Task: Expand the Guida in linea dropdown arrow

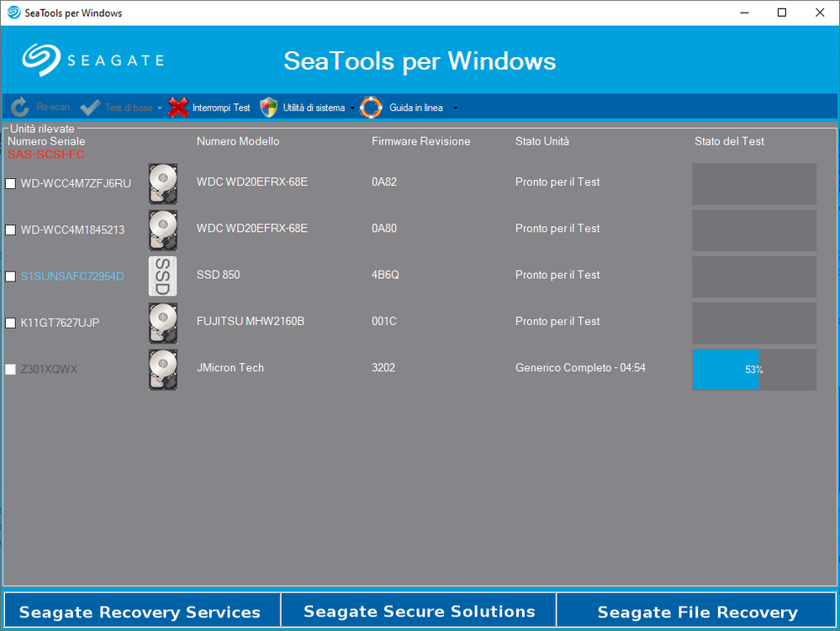Action: (x=455, y=108)
